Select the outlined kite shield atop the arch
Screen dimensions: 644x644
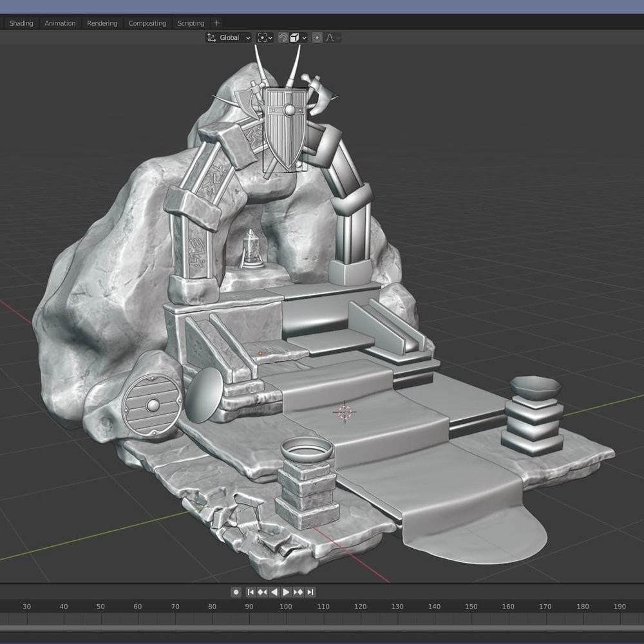click(285, 129)
